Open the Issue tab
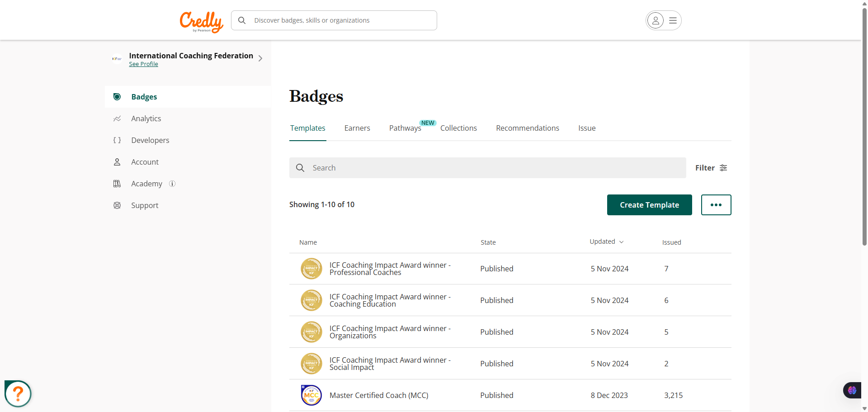Viewport: 868px width, 412px height. coord(587,128)
